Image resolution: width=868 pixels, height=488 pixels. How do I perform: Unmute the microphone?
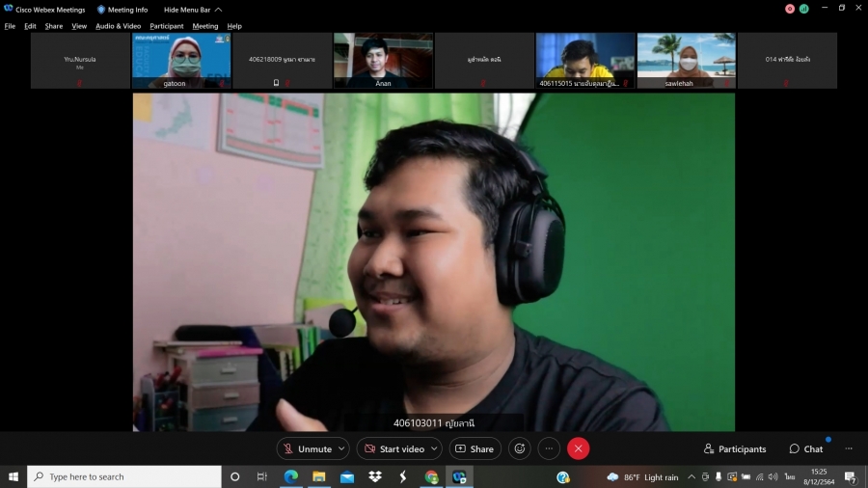(307, 448)
